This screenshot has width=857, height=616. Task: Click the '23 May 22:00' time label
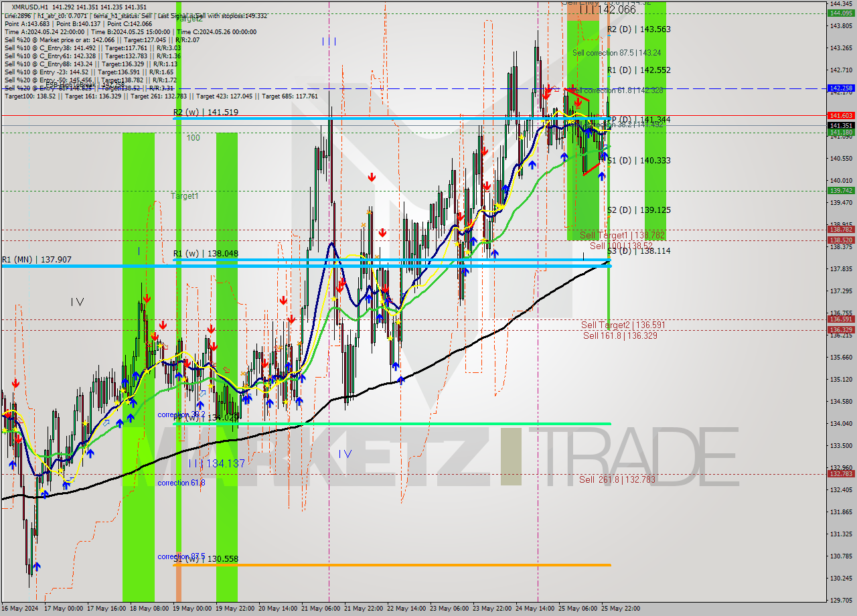pyautogui.click(x=492, y=609)
